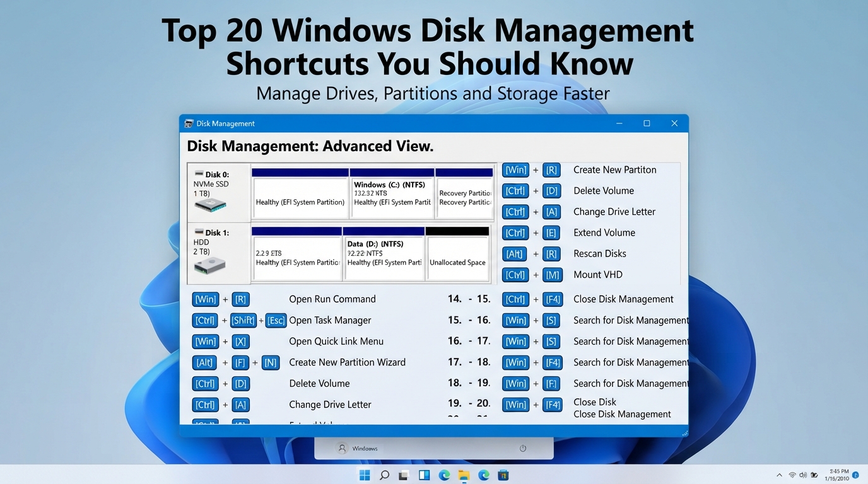This screenshot has height=484, width=868.
Task: Show hidden tray icons chevron
Action: pos(780,475)
